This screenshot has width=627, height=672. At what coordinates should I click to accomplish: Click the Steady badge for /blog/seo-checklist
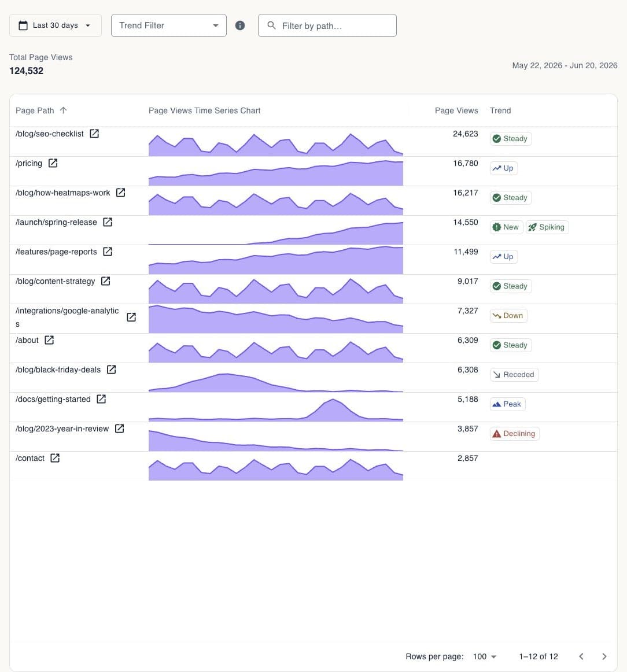(511, 139)
